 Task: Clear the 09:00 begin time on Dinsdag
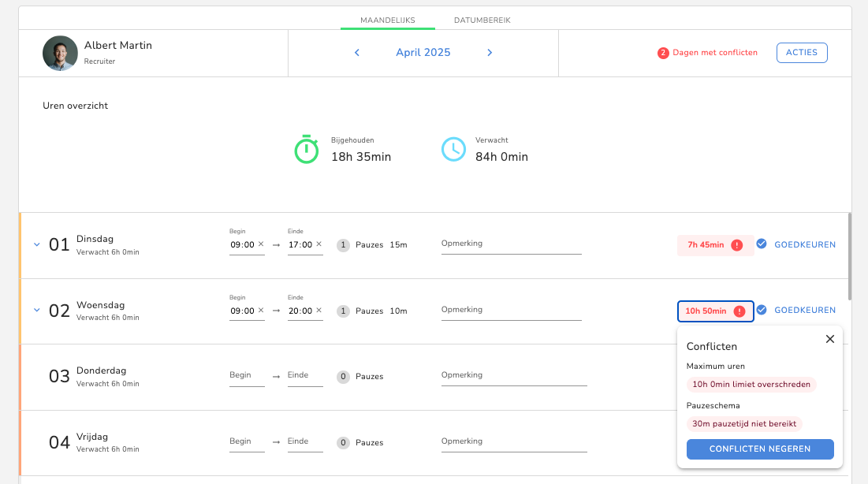(x=261, y=244)
